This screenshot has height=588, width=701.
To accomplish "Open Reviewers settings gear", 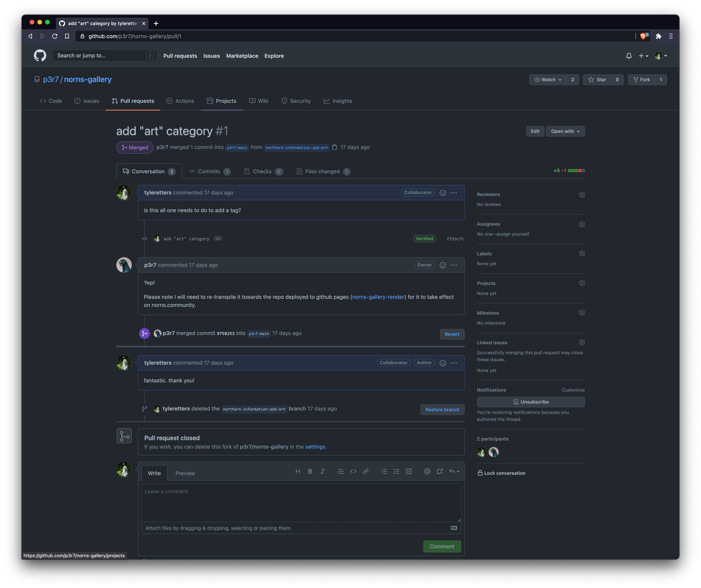I will pos(582,195).
